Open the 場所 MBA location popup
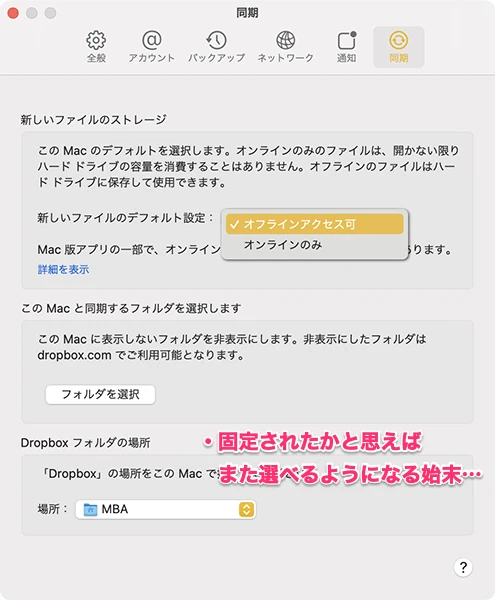Screen dimensions: 495x600 pyautogui.click(x=166, y=509)
